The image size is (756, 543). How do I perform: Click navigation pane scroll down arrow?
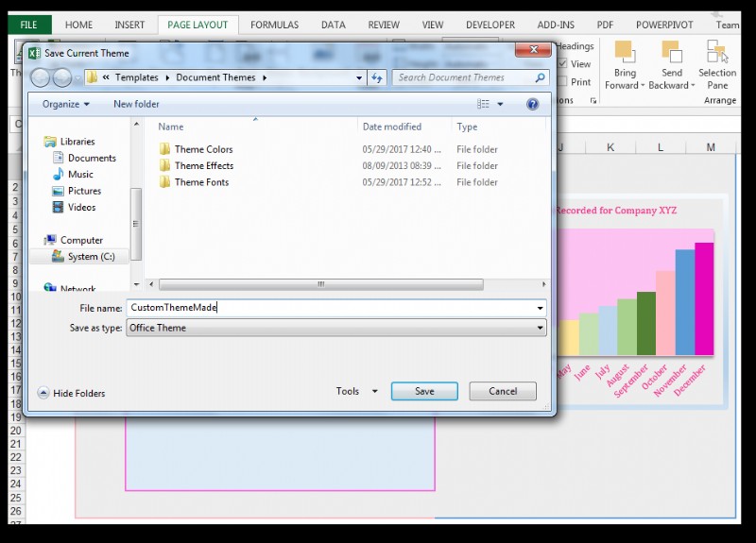pos(136,284)
